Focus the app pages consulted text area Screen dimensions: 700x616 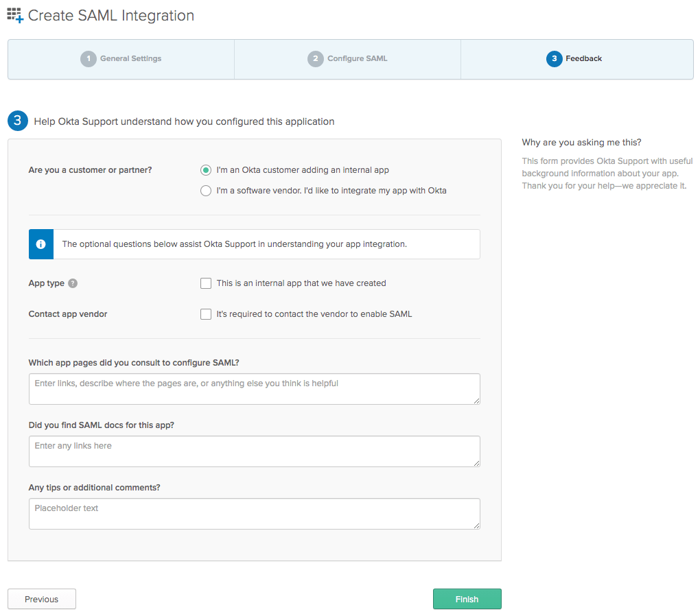(x=254, y=389)
